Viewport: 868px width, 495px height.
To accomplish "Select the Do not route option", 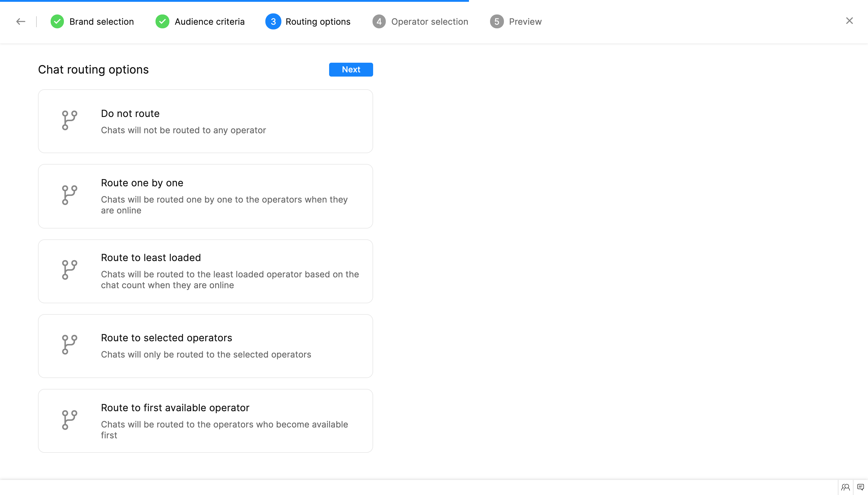I will pos(205,121).
